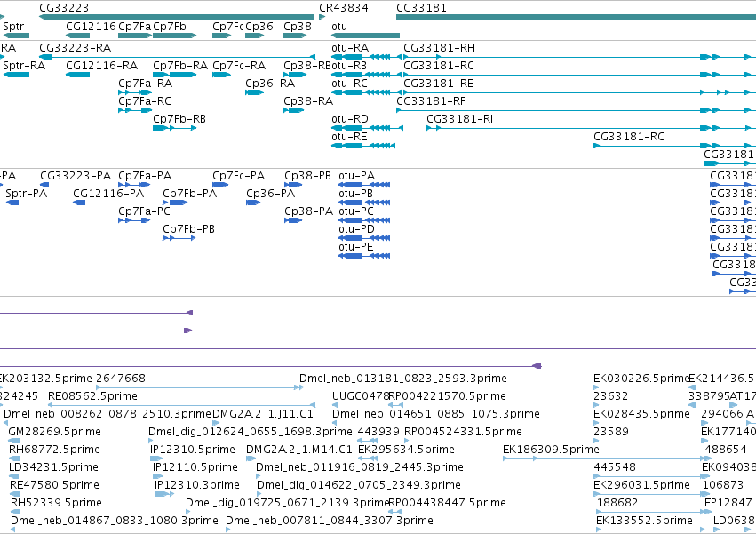This screenshot has height=534, width=756.
Task: Select the Cp7Fa-RC transcript label
Action: point(145,101)
